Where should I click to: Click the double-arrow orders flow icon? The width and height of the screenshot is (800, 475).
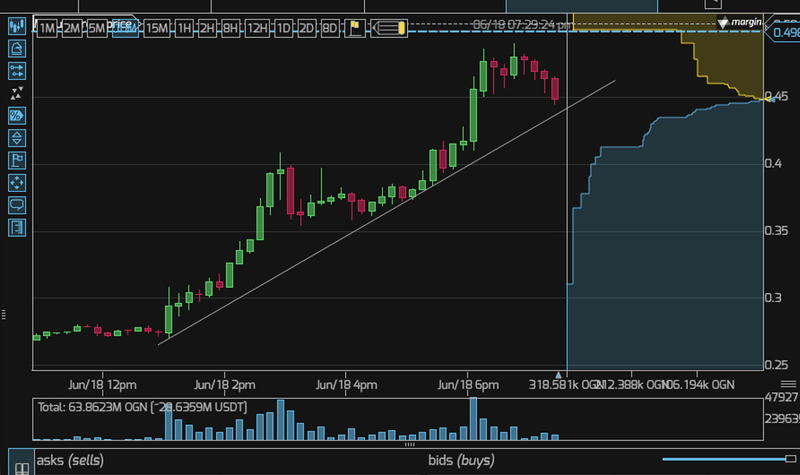(17, 71)
